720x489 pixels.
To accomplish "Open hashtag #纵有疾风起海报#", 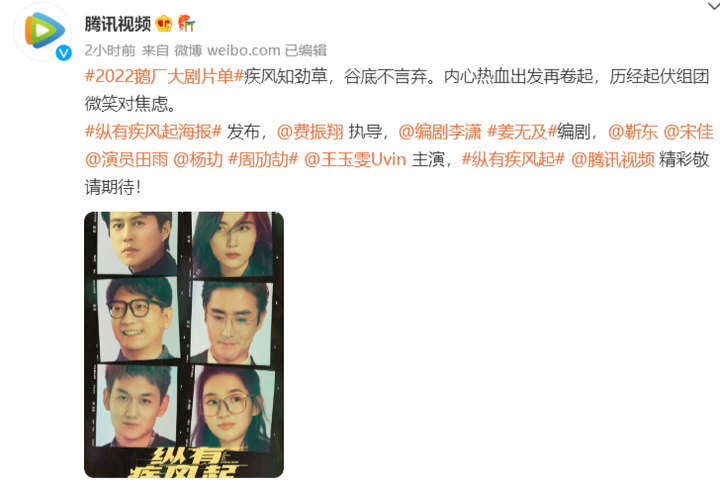I will 153,132.
